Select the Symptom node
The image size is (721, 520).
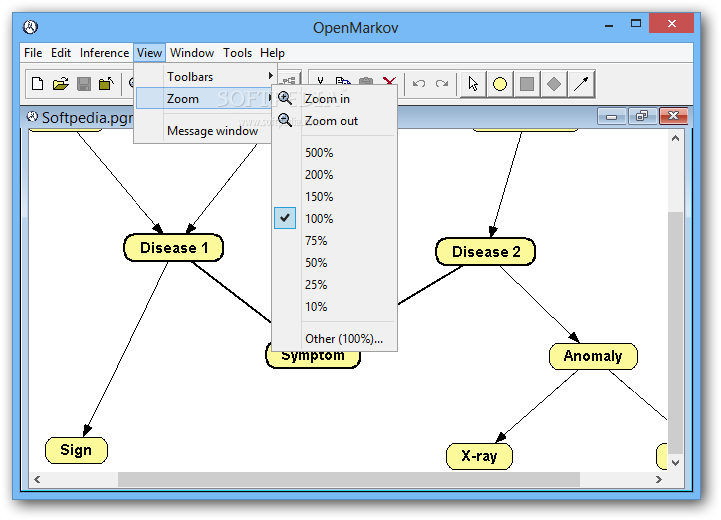(313, 359)
